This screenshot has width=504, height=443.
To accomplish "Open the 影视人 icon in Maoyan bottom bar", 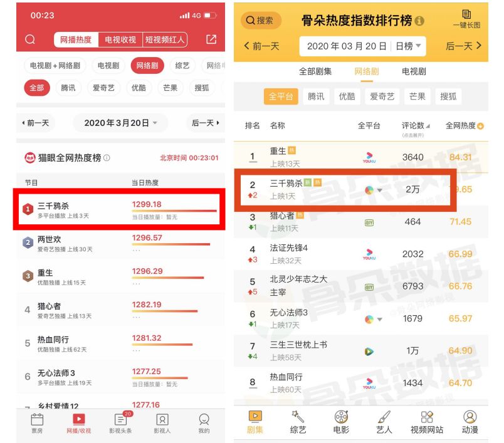I will click(162, 419).
